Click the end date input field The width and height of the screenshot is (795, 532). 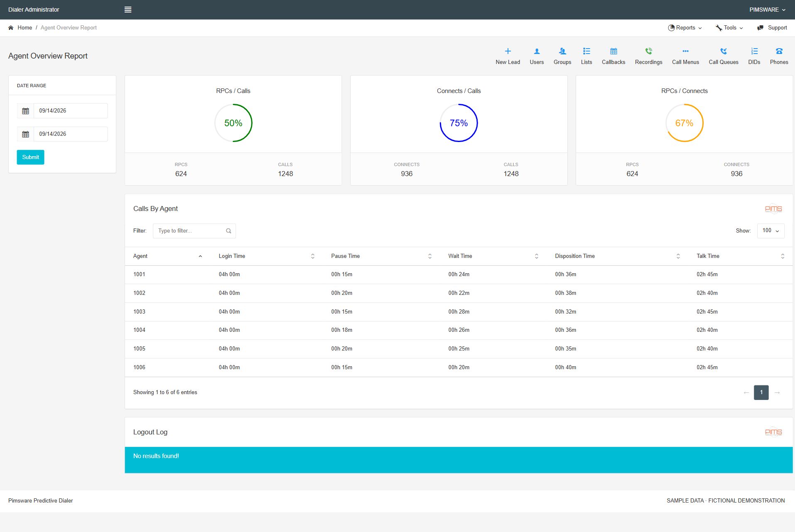(x=71, y=134)
